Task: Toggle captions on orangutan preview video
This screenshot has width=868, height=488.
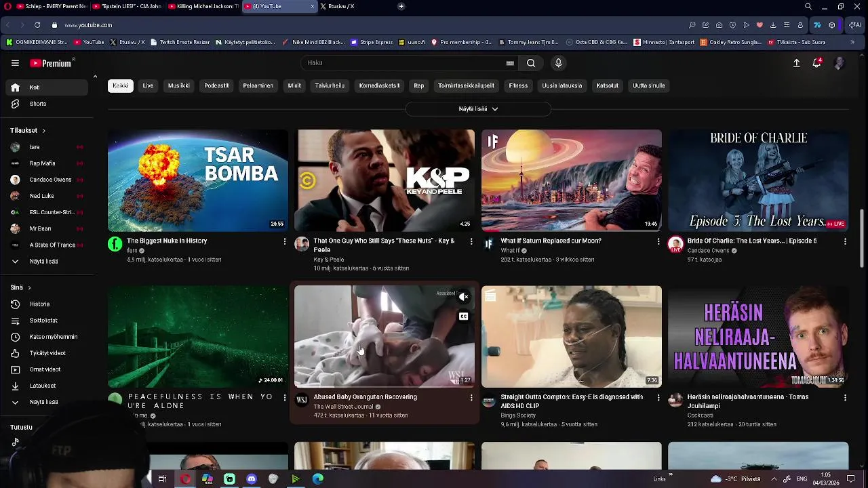Action: [464, 317]
